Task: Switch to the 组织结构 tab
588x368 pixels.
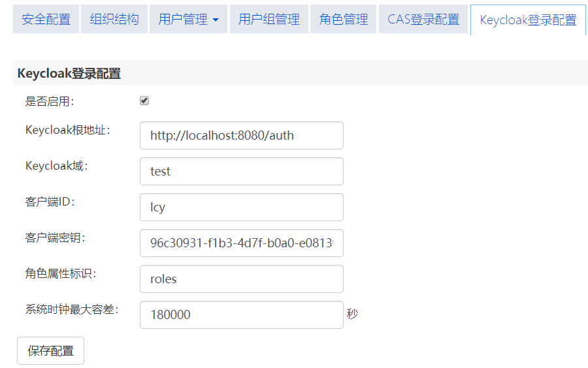Action: coord(114,20)
